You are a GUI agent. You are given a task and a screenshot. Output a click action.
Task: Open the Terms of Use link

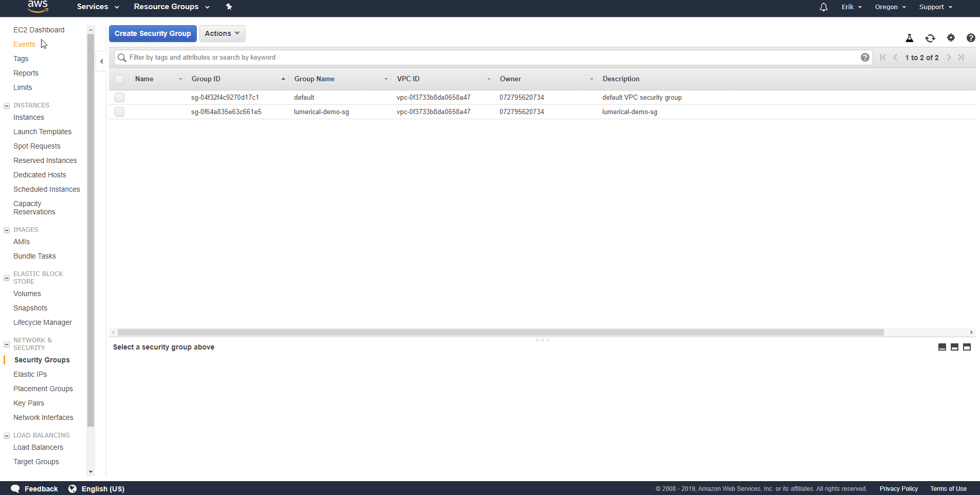click(x=948, y=489)
